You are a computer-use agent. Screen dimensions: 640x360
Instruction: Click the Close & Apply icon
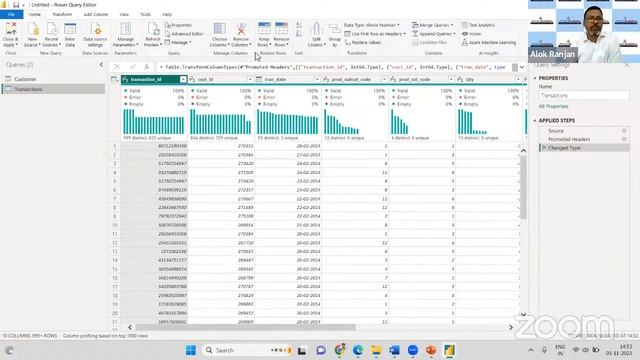[11, 29]
